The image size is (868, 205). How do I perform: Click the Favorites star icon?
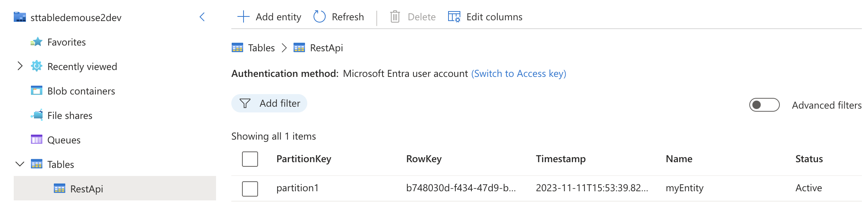click(x=37, y=42)
